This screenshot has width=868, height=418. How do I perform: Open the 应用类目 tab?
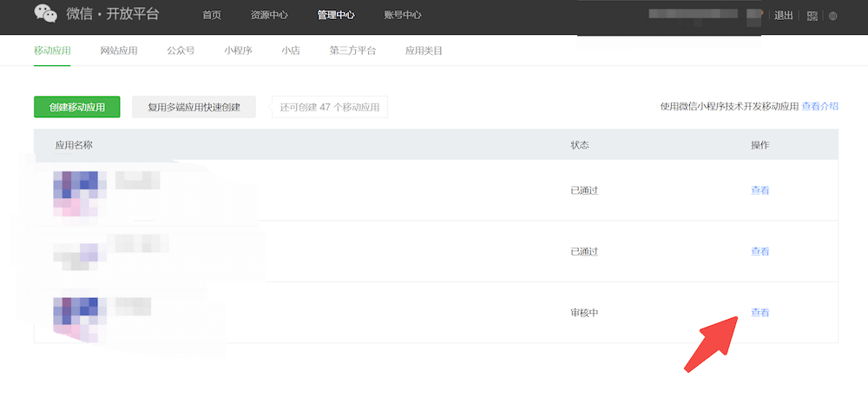(424, 51)
